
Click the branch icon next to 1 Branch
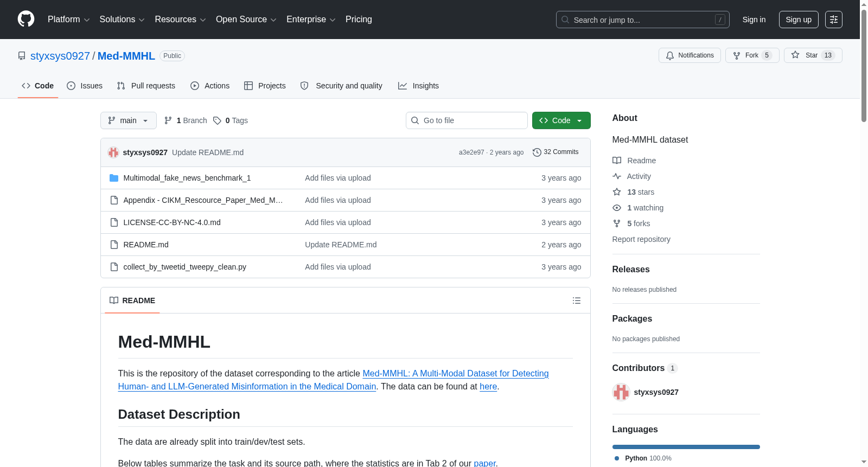[x=168, y=120]
